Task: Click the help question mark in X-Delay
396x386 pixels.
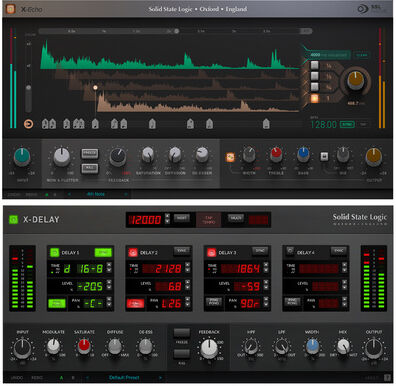Action: point(387,378)
